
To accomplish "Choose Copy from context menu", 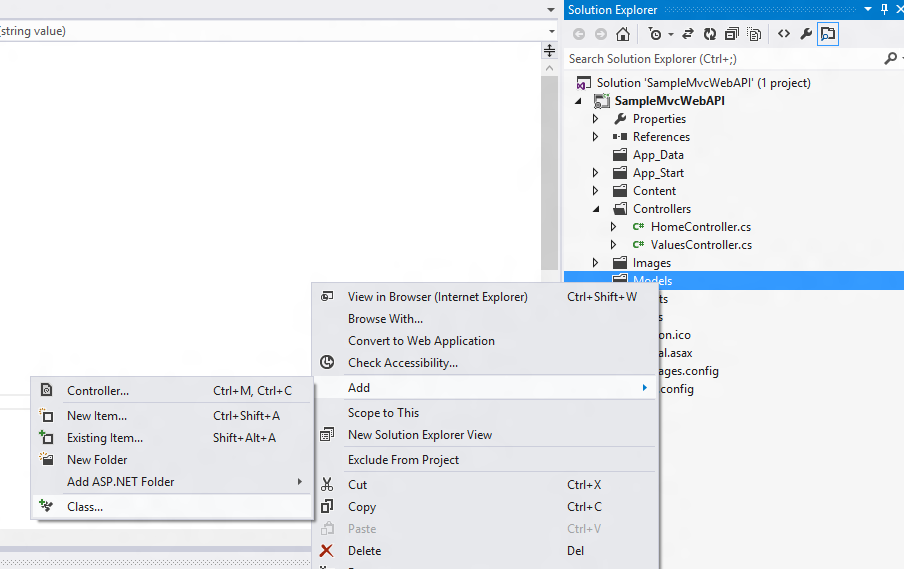I will coord(483,507).
